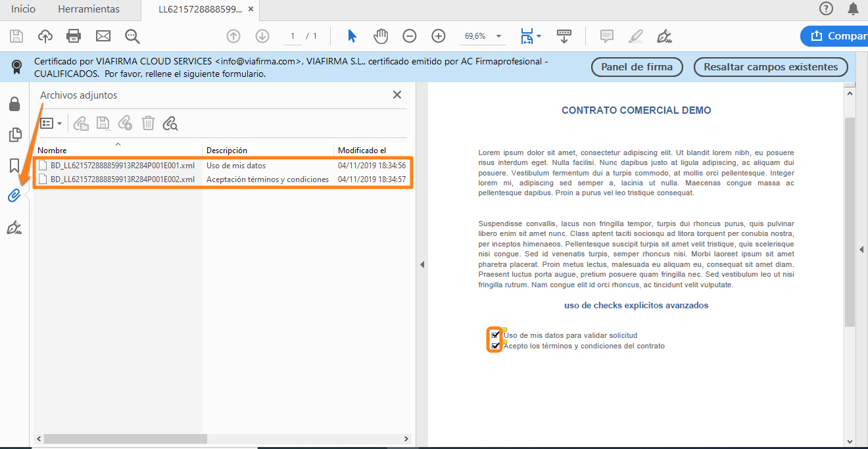Search within attachments icon
Viewport: 868px width, 449px height.
coord(170,123)
